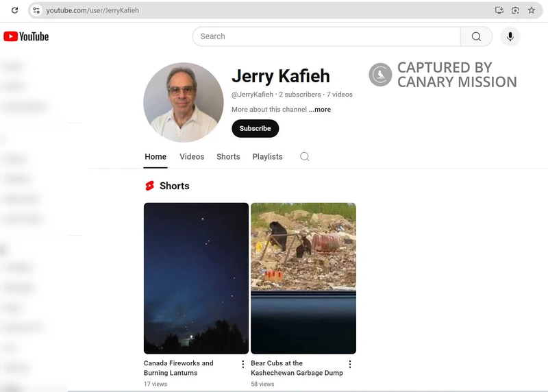Click the Shorts section heading

tap(175, 186)
